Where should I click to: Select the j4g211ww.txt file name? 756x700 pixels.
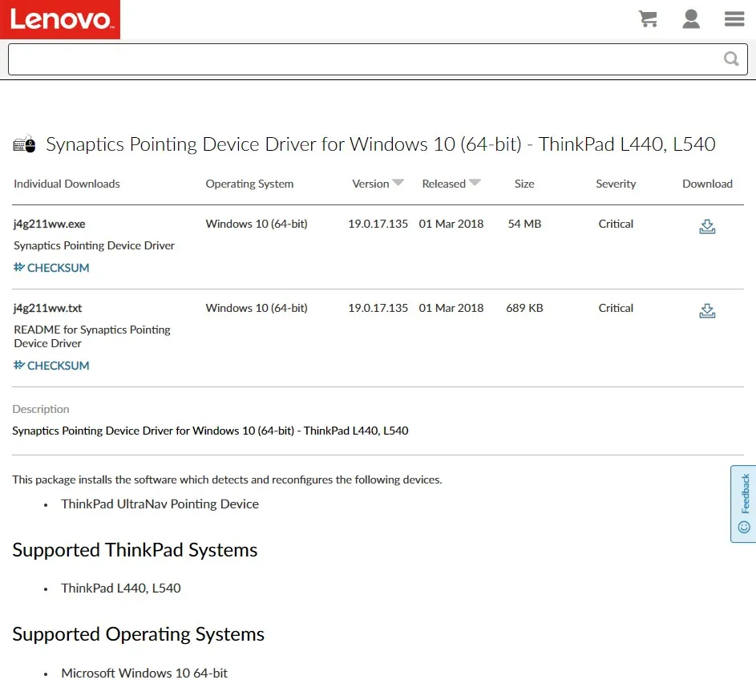[x=48, y=308]
